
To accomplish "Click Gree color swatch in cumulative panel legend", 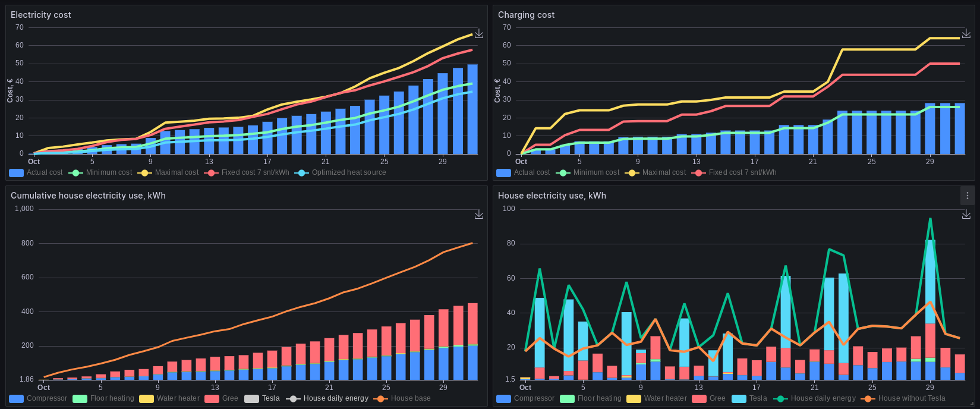I will [212, 399].
